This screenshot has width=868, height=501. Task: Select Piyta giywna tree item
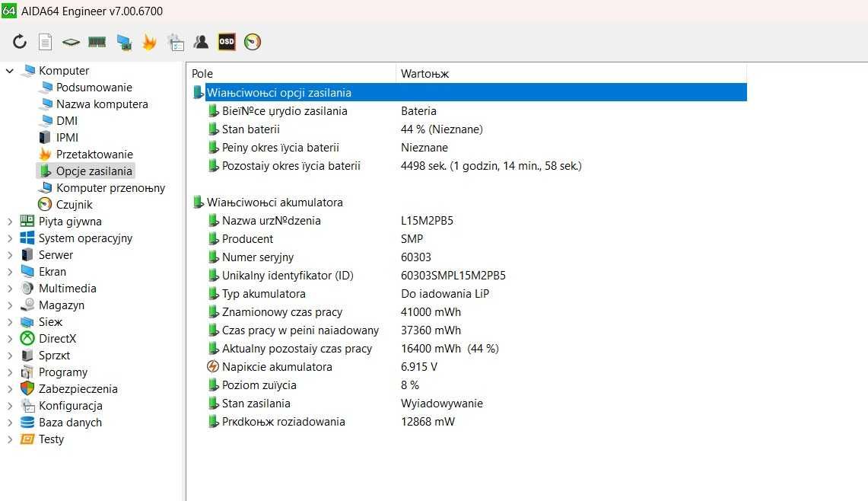70,222
